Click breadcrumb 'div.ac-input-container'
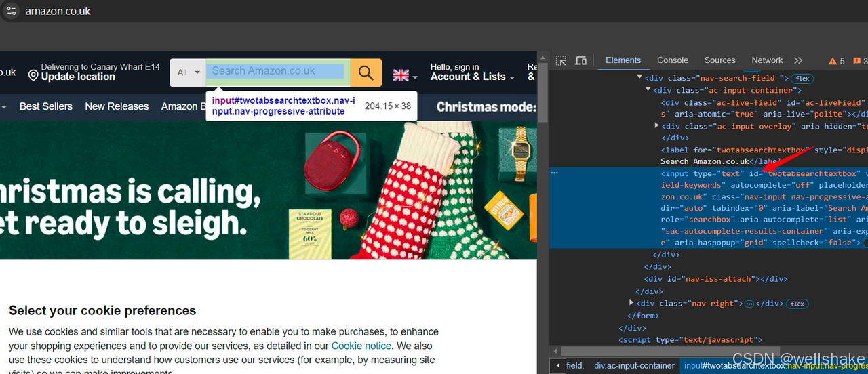Screen dimensions: 868x374 coord(635,366)
